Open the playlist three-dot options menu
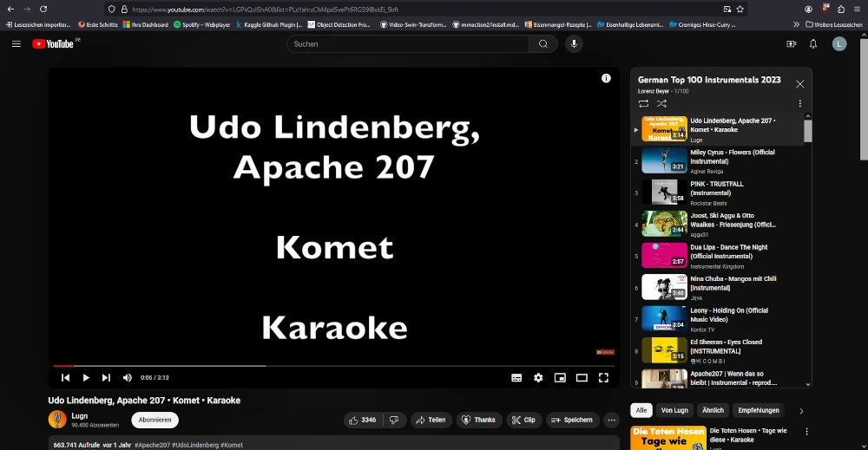868x450 pixels. pos(800,103)
